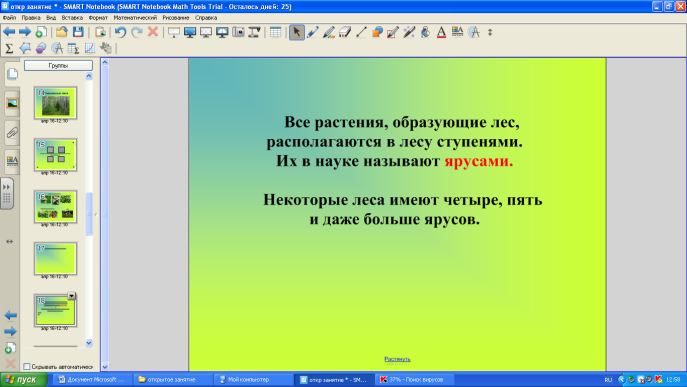Open the Add-ons tab with double arrows
The width and height of the screenshot is (687, 387).
tap(7, 193)
